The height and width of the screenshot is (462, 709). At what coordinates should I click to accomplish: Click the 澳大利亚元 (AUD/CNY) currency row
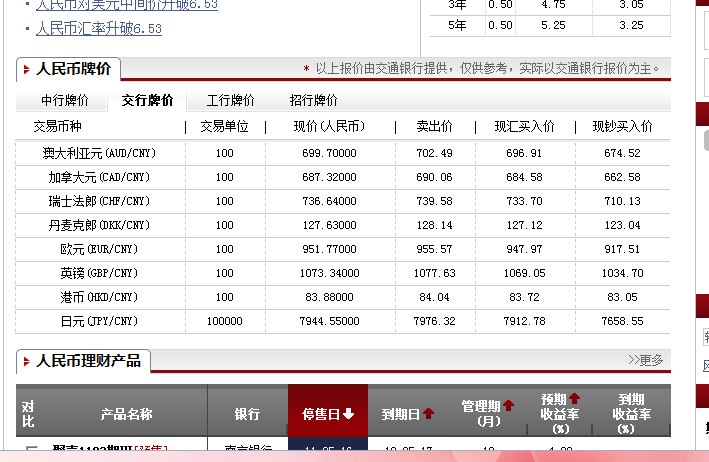[x=99, y=153]
